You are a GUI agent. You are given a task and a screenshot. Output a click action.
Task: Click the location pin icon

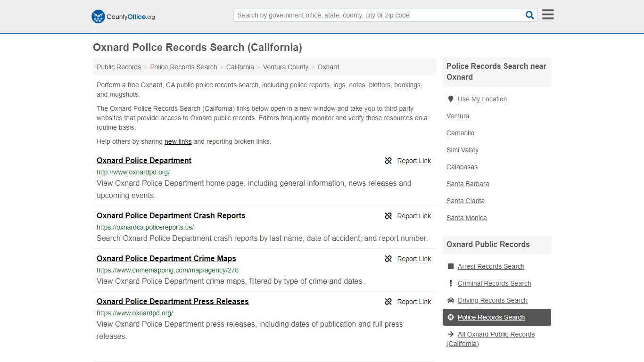[x=451, y=99]
